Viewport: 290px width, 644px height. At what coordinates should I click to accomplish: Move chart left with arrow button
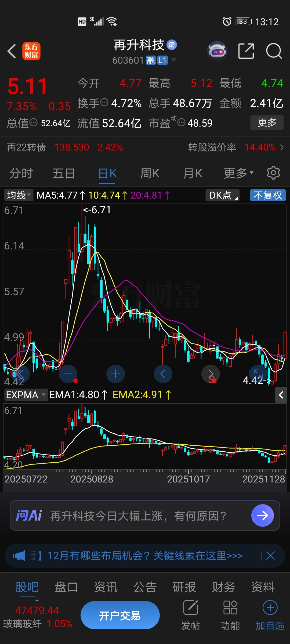point(163,374)
